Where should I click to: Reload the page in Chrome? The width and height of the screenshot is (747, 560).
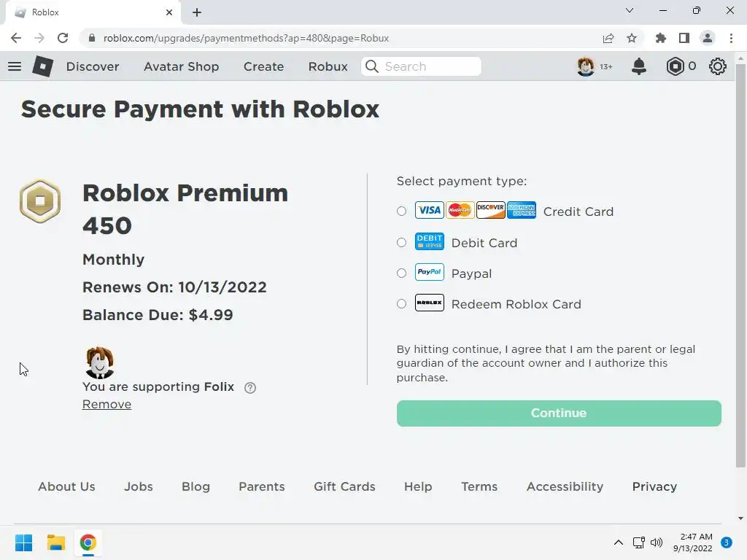(x=63, y=38)
